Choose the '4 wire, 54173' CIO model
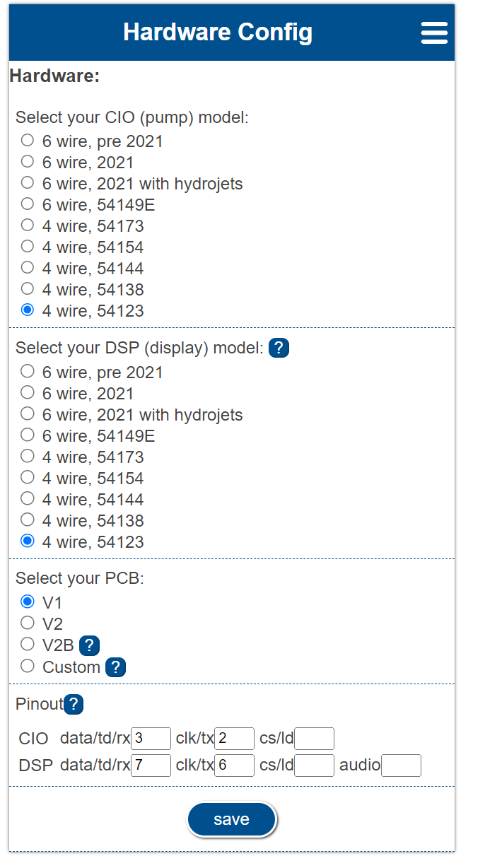Screen dimensions: 485x868 27,225
